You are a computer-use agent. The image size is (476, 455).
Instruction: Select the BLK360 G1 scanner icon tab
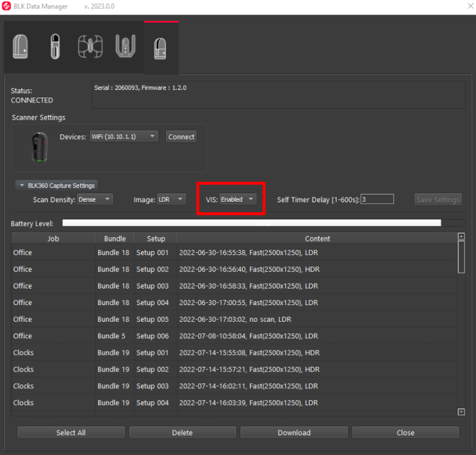pos(21,46)
